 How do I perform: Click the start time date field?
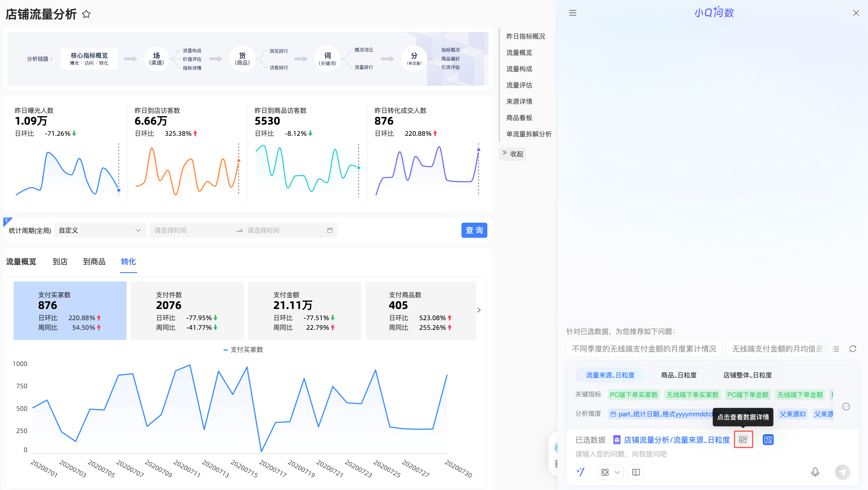click(192, 230)
